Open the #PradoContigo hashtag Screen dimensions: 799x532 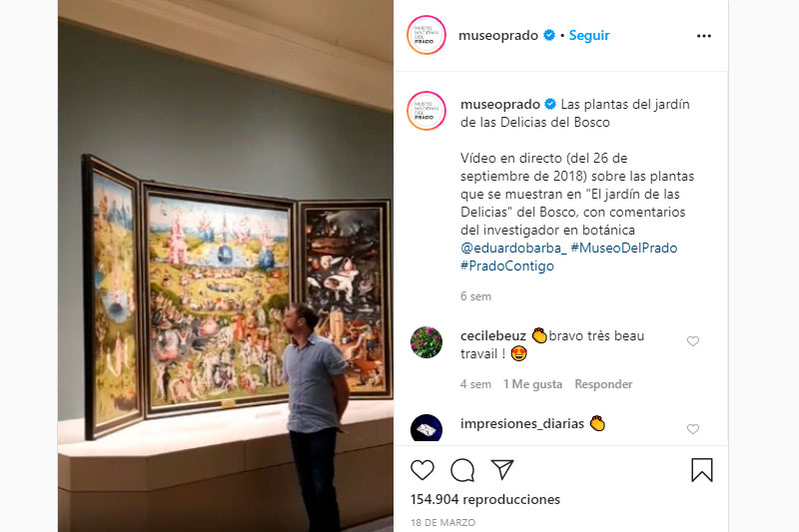pos(507,266)
